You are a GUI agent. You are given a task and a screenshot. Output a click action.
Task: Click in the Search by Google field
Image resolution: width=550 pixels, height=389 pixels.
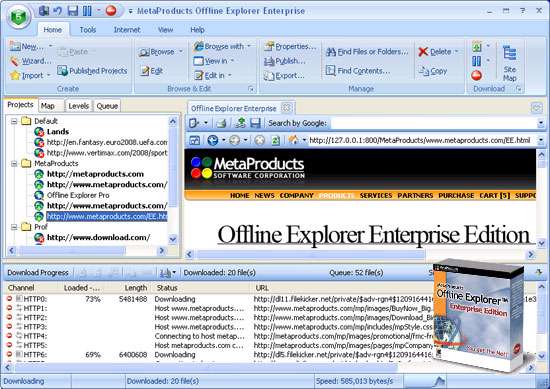(433, 123)
